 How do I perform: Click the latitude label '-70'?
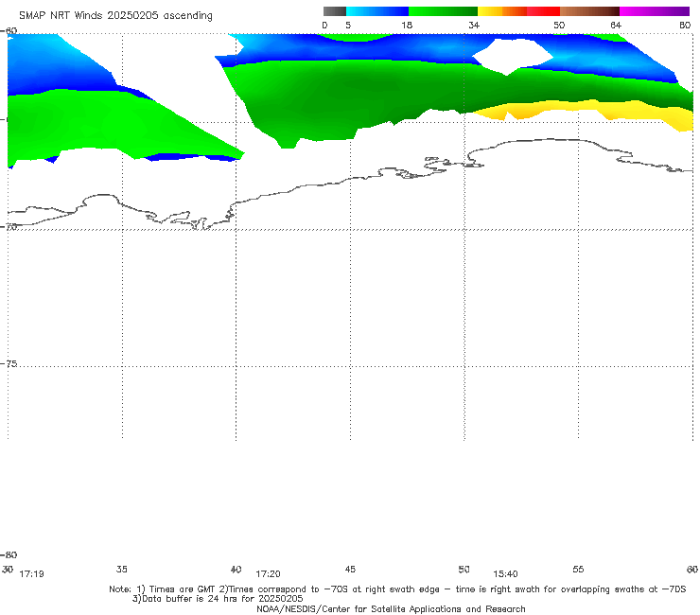click(x=9, y=227)
